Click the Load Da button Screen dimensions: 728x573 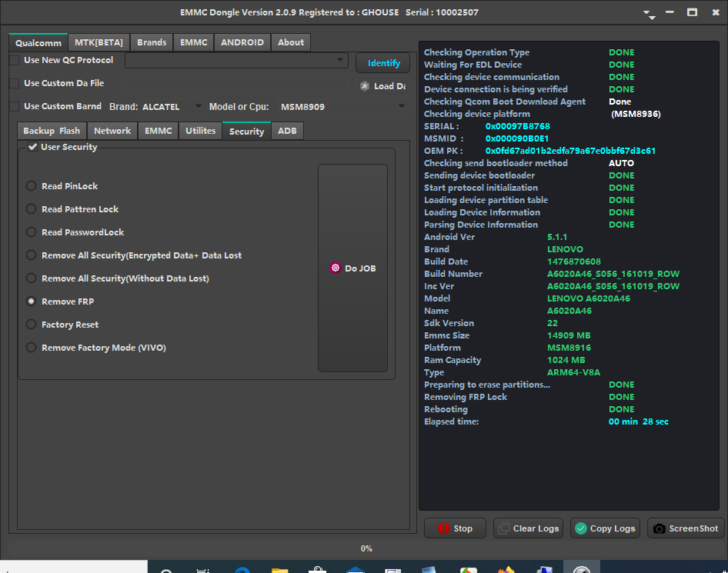click(x=383, y=86)
